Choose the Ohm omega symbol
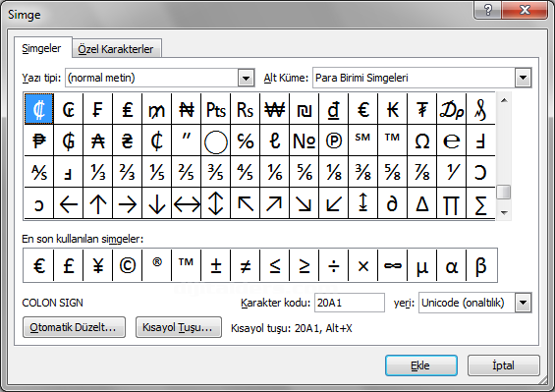 click(x=422, y=140)
